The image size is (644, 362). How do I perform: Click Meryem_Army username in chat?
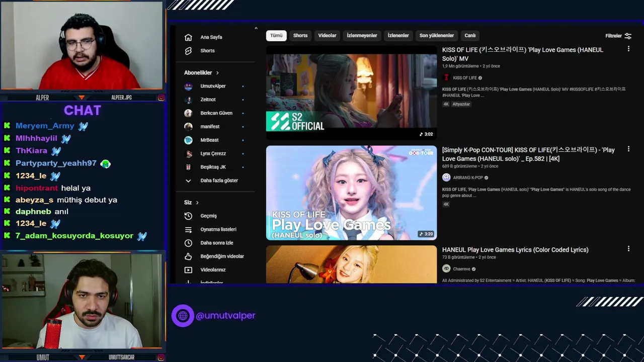pos(45,126)
